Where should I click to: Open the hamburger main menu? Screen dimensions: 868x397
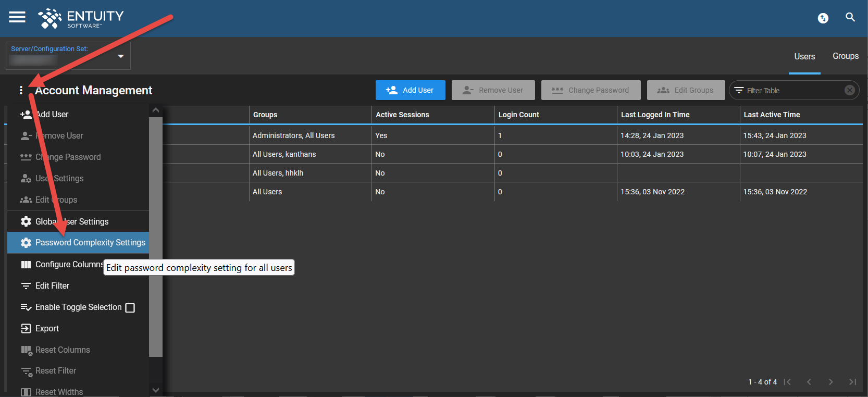click(17, 17)
